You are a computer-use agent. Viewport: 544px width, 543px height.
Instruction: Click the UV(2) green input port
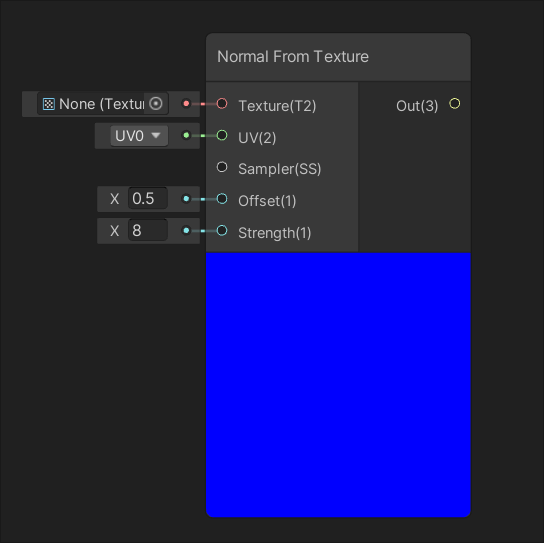coord(222,135)
